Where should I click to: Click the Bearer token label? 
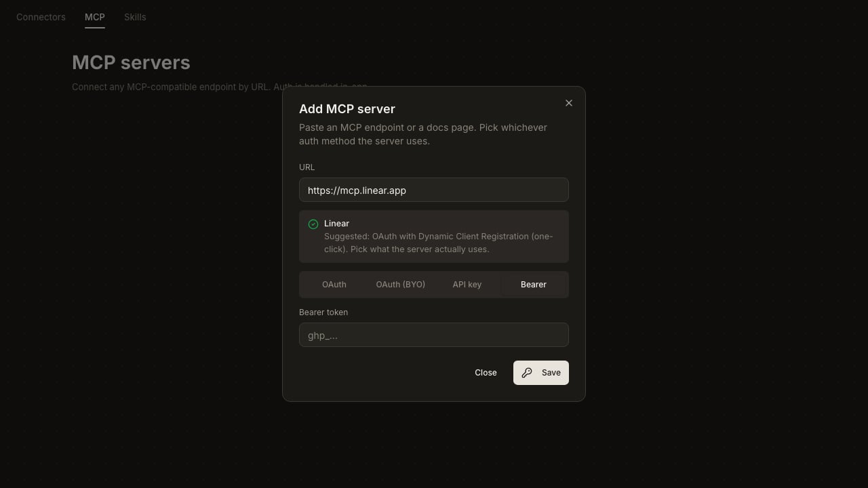click(x=323, y=312)
